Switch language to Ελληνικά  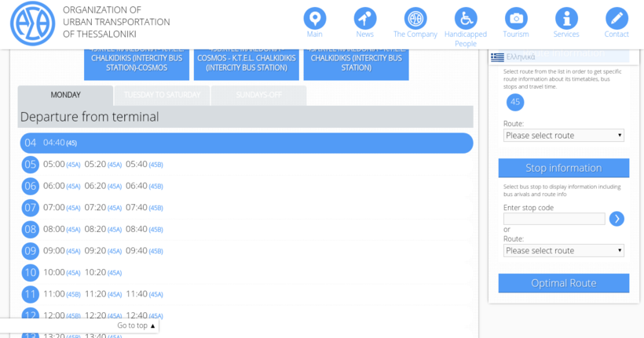514,56
